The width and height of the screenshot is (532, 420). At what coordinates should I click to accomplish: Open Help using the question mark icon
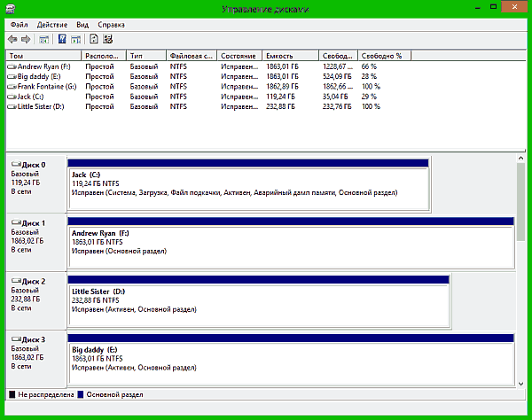click(x=62, y=39)
